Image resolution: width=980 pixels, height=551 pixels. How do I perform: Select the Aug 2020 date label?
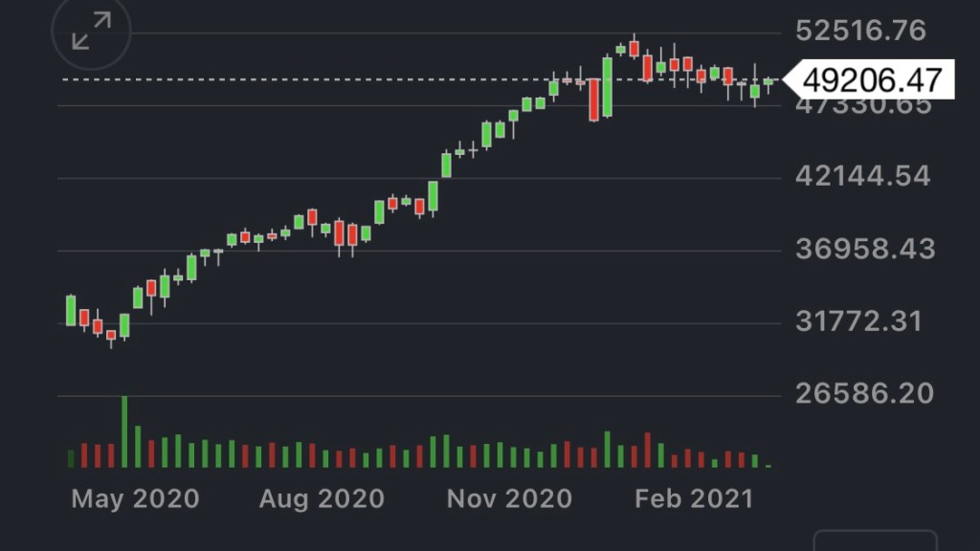[321, 498]
